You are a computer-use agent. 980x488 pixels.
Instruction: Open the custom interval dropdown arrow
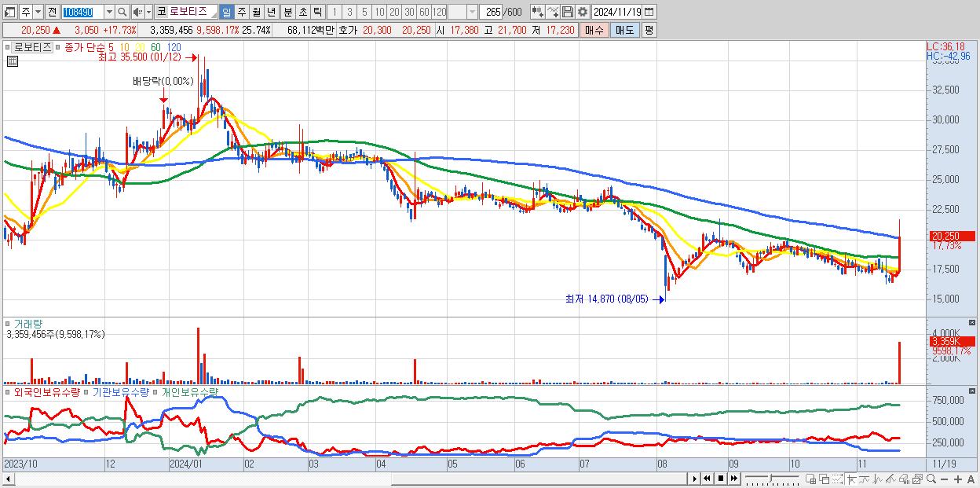tap(472, 12)
